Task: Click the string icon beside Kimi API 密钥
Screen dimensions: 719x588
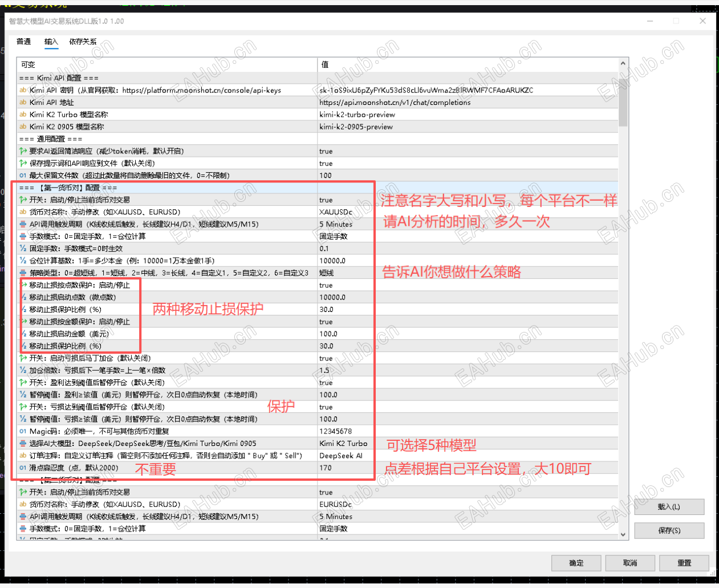Action: [x=23, y=90]
